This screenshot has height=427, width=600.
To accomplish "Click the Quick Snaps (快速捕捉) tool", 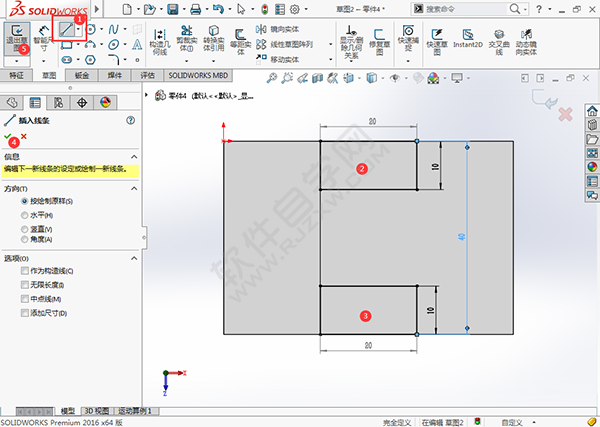I will [x=408, y=39].
